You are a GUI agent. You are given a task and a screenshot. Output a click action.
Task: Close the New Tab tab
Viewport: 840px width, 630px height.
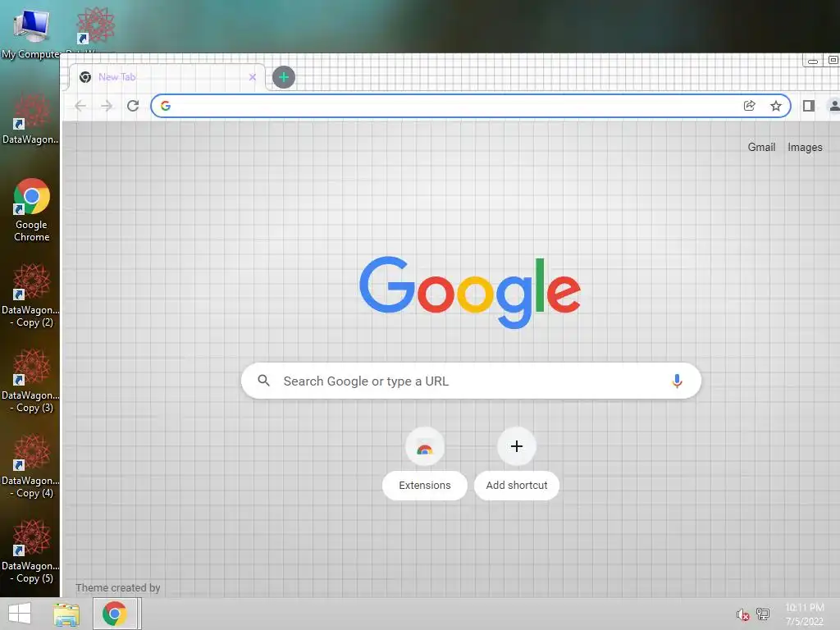point(253,77)
